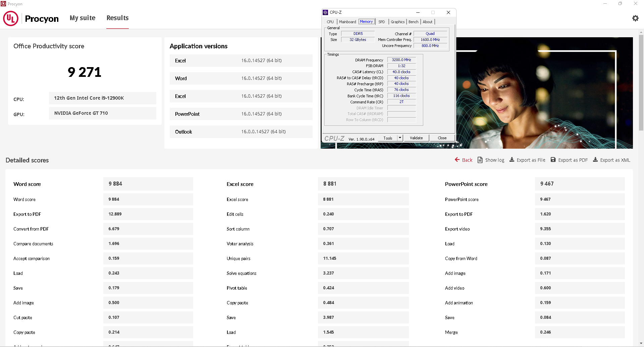The image size is (644, 347).
Task: Click the 12th Gen Intel Core i9-12900K field
Action: (103, 98)
